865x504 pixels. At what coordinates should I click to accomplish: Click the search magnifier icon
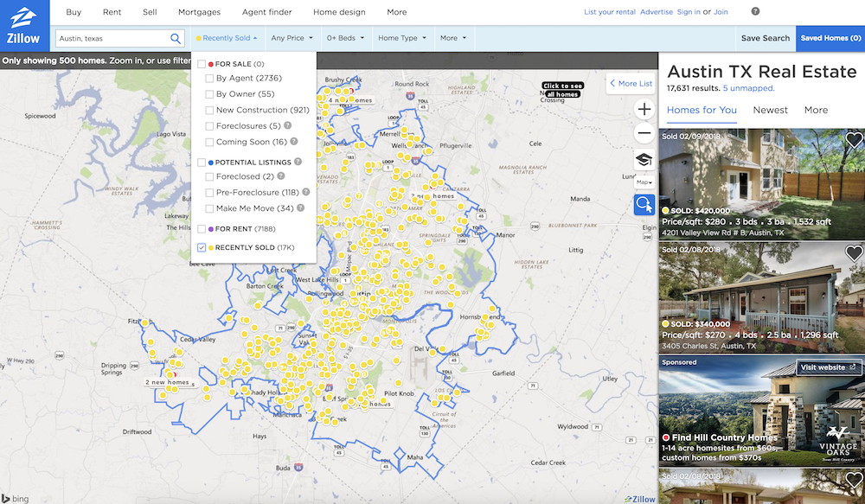(176, 39)
